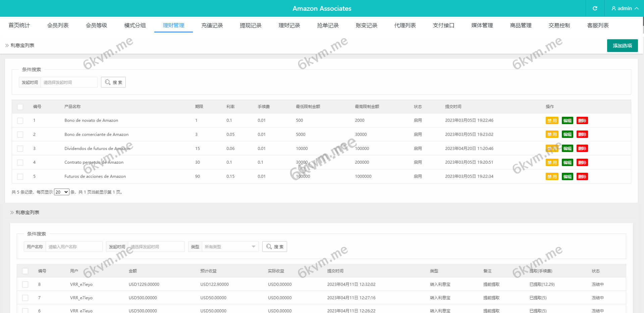The image size is (644, 313).
Task: Tick the select-all checkbox in product table header
Action: tap(20, 107)
